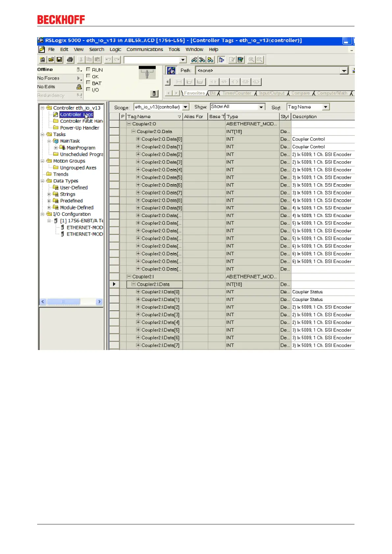This screenshot has width=392, height=554.
Task: Collapse the Coupler2:O tag row
Action: [129, 124]
